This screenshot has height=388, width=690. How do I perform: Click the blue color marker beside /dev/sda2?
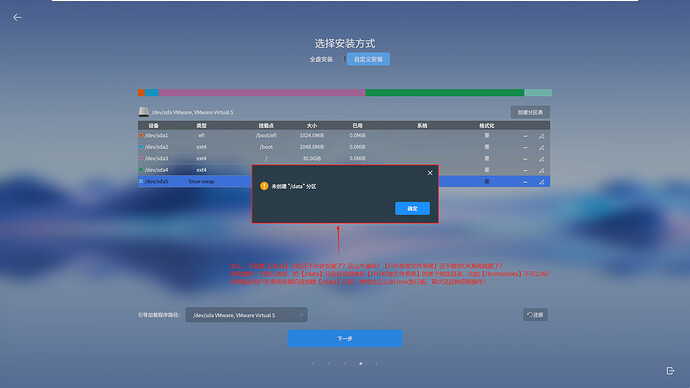141,147
